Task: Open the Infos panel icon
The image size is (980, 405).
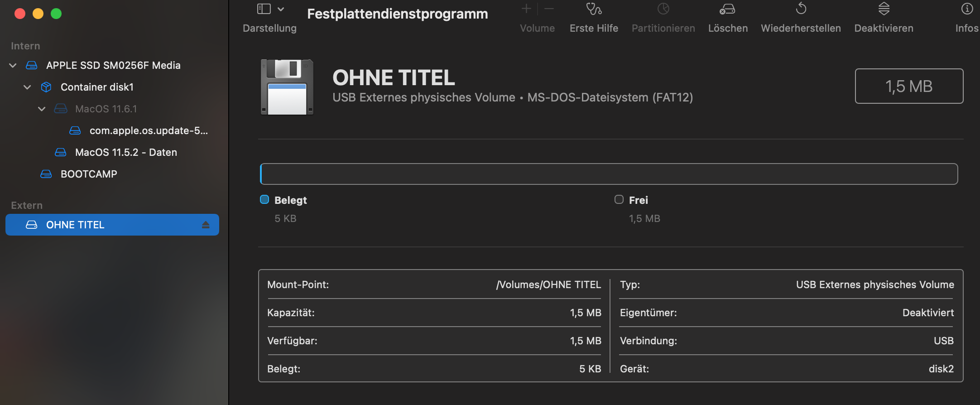Action: pyautogui.click(x=967, y=9)
